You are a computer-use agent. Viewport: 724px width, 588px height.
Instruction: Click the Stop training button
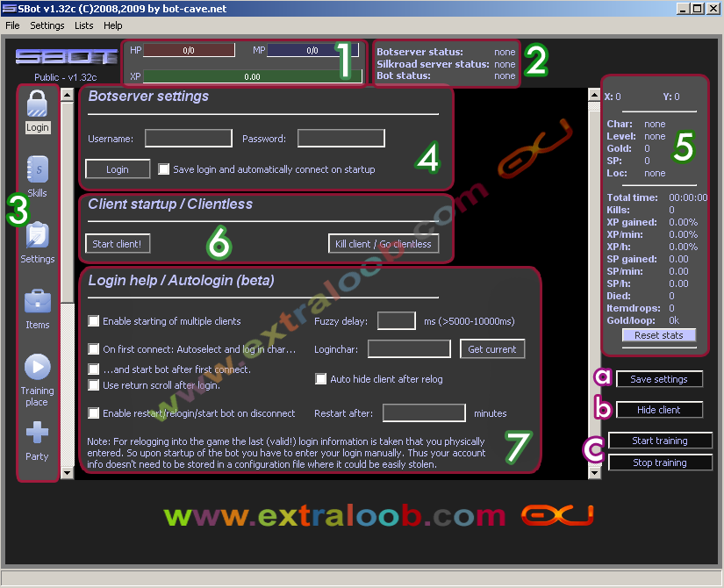point(660,463)
